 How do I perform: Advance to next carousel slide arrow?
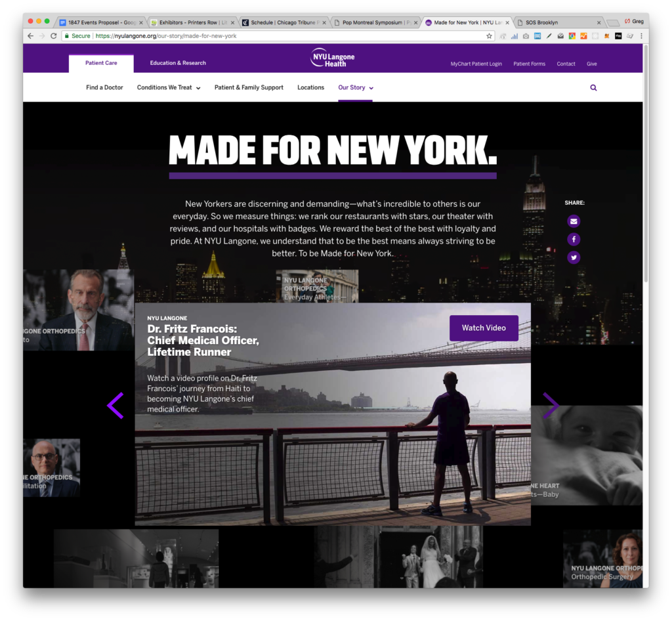tap(551, 406)
